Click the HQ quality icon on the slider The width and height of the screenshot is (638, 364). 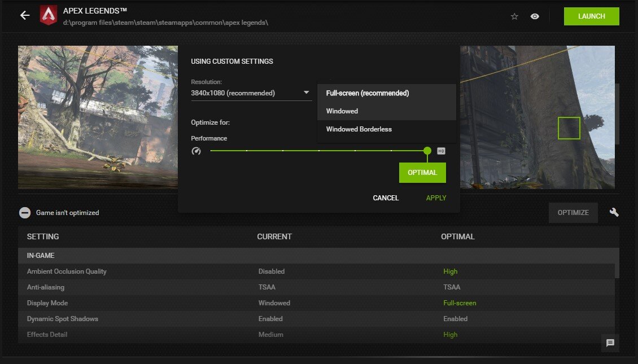click(441, 151)
